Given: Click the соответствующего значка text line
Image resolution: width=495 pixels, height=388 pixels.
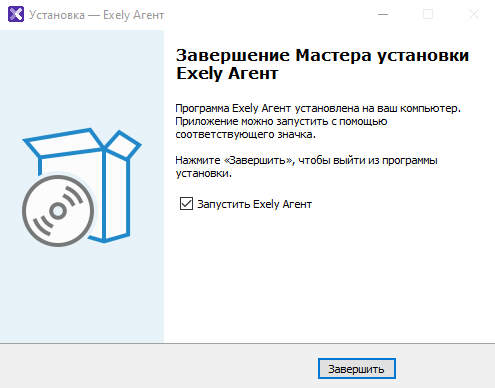Looking at the screenshot, I should (245, 135).
